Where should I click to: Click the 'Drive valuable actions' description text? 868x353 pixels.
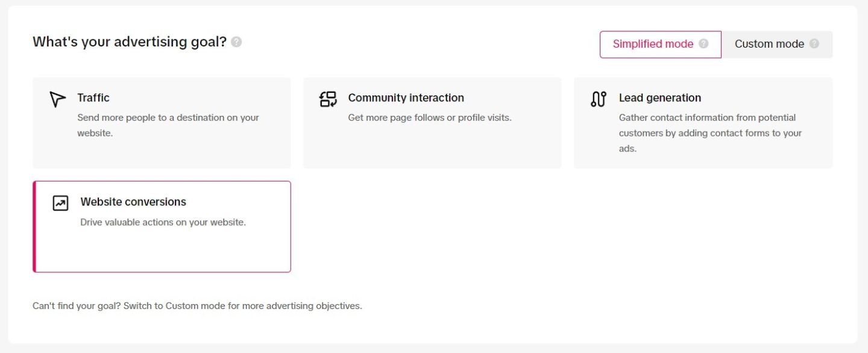click(163, 222)
